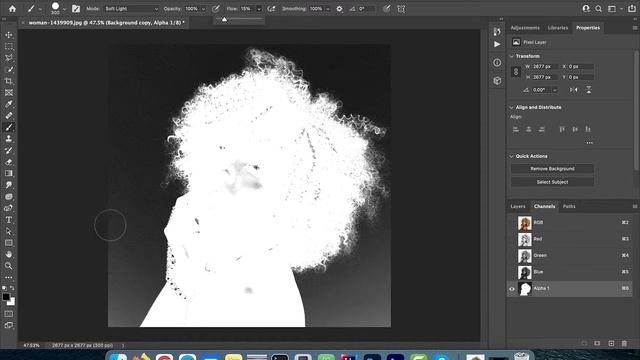This screenshot has width=640, height=360.
Task: Click the Home icon in options bar
Action: (x=12, y=9)
